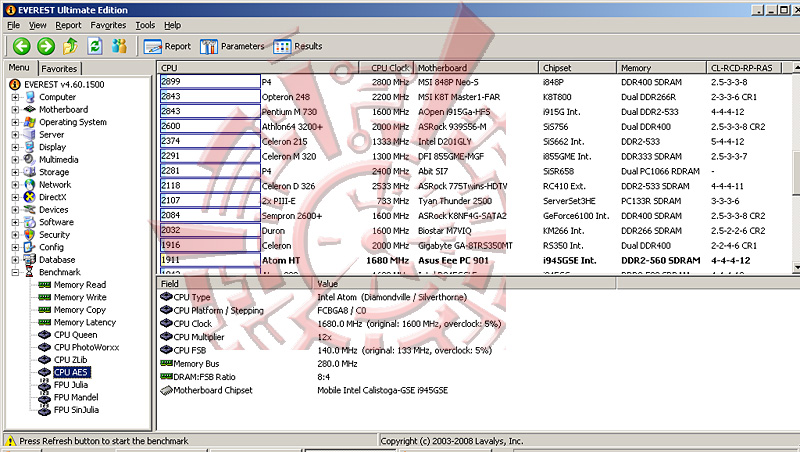Image resolution: width=800 pixels, height=452 pixels.
Task: Open the Tools menu
Action: click(145, 25)
